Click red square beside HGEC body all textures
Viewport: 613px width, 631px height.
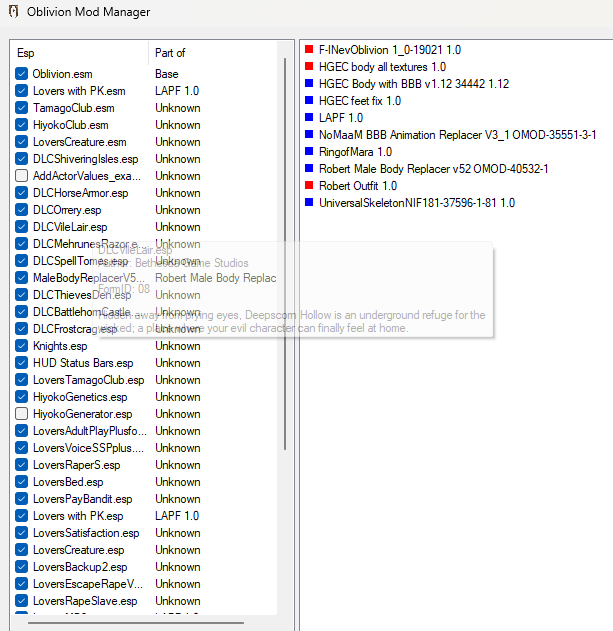309,66
